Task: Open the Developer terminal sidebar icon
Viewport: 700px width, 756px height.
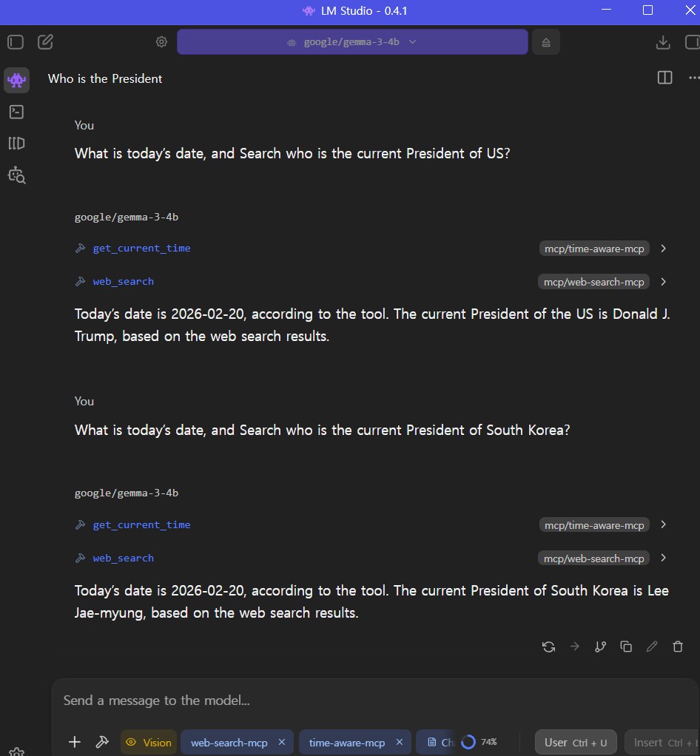Action: point(16,112)
